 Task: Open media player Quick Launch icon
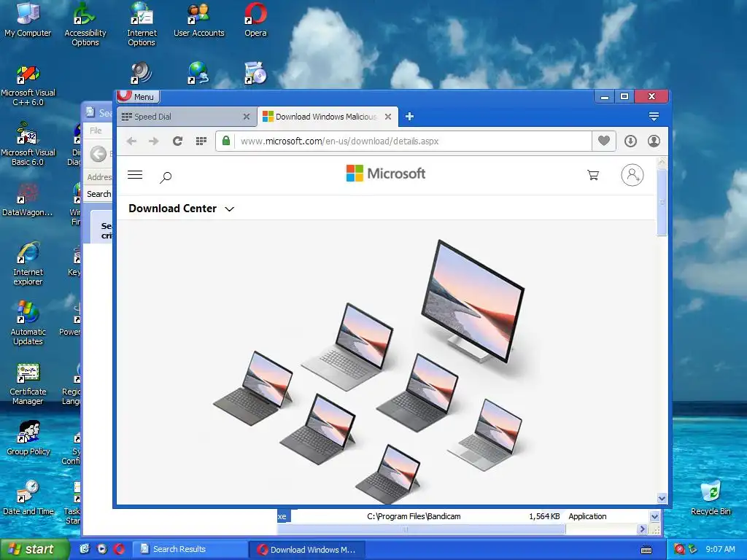click(102, 549)
